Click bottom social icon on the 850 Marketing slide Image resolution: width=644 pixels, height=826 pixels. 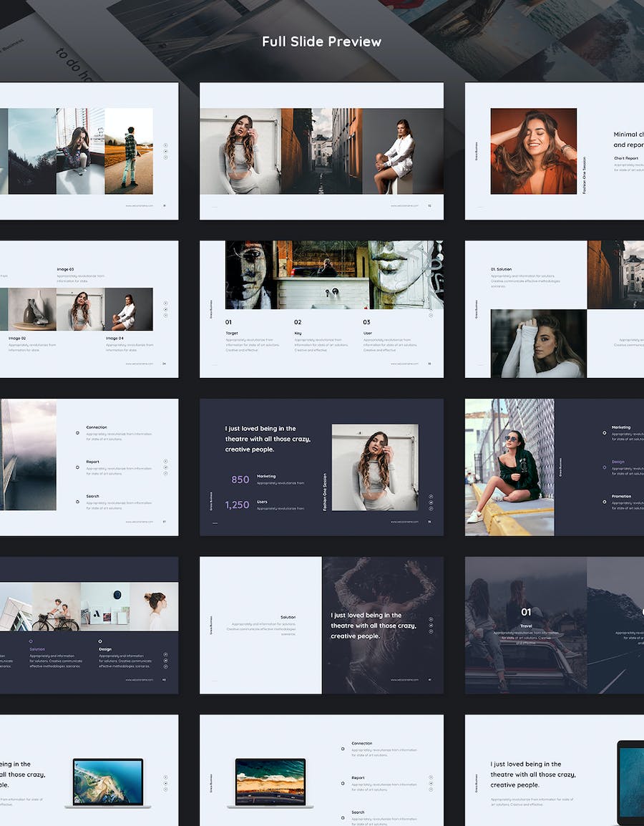431,509
